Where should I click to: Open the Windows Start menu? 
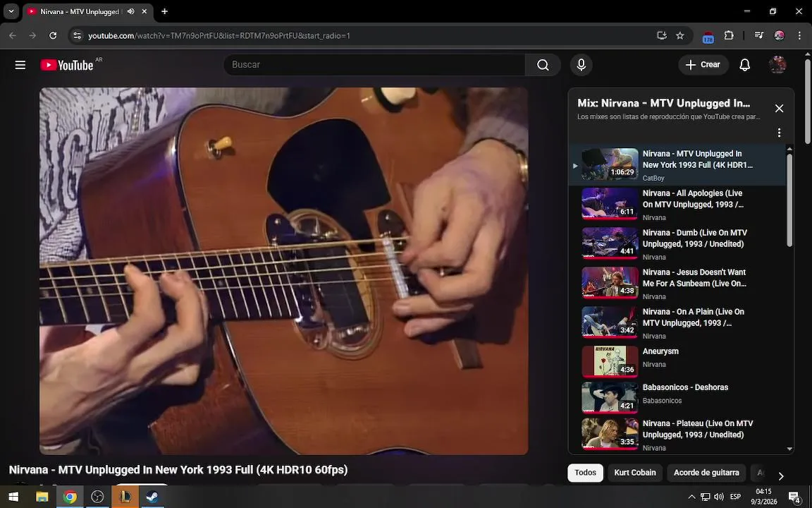pyautogui.click(x=13, y=497)
